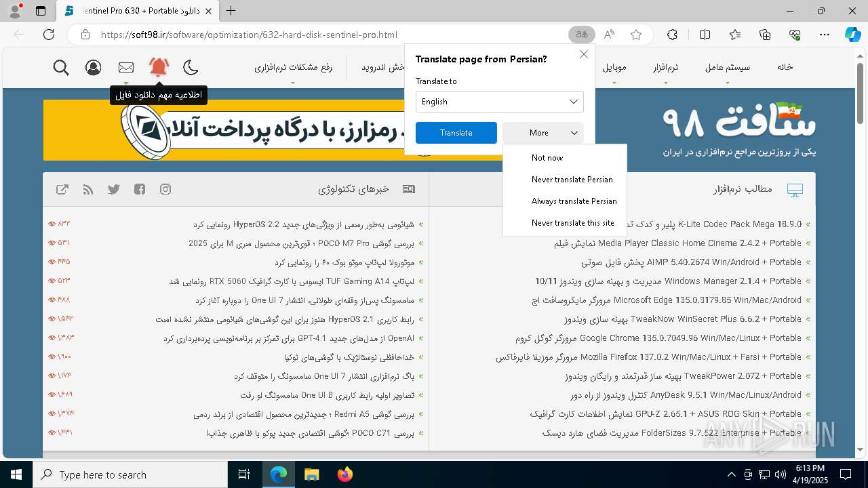The image size is (868, 488).
Task: Click the Instagram icon in news panel
Action: point(165,189)
